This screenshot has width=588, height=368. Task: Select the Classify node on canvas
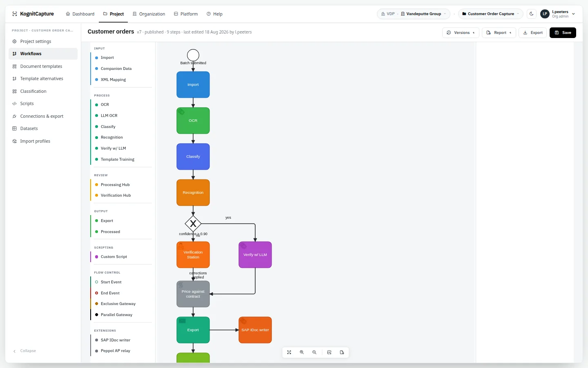(193, 157)
